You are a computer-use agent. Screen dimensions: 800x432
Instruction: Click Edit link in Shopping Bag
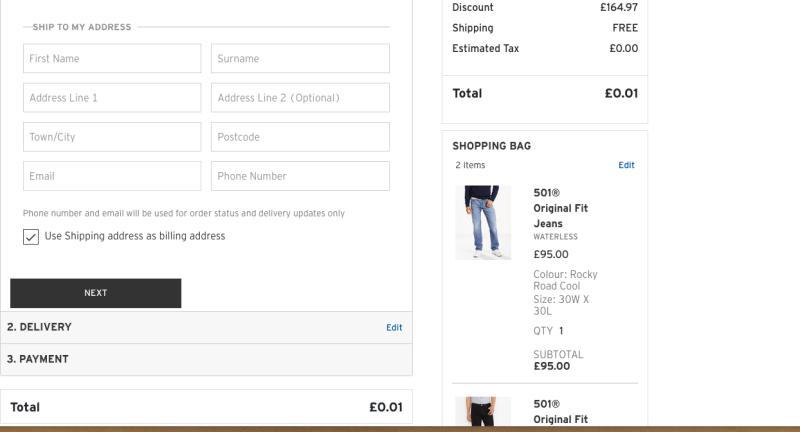[x=626, y=165]
